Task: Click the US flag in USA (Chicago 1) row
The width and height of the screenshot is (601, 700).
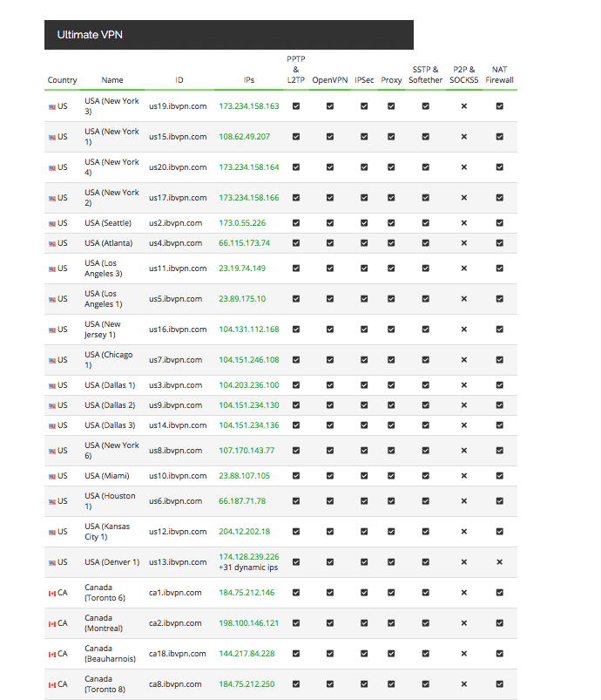Action: coord(52,361)
